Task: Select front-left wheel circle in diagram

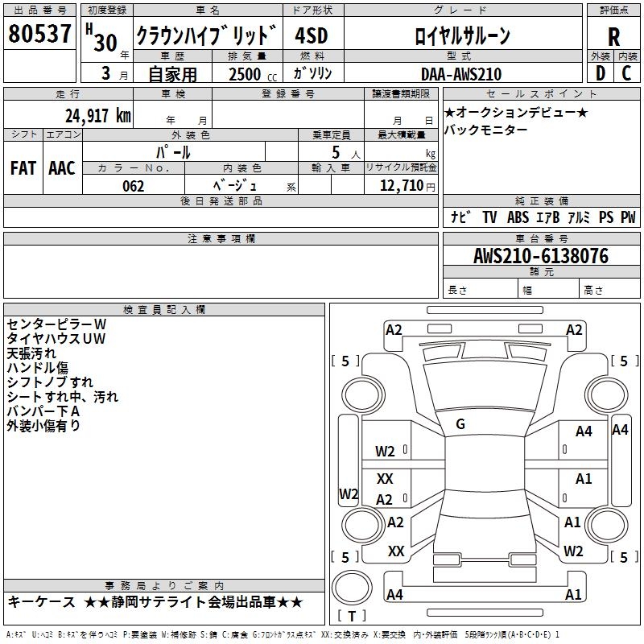Action: (x=363, y=394)
